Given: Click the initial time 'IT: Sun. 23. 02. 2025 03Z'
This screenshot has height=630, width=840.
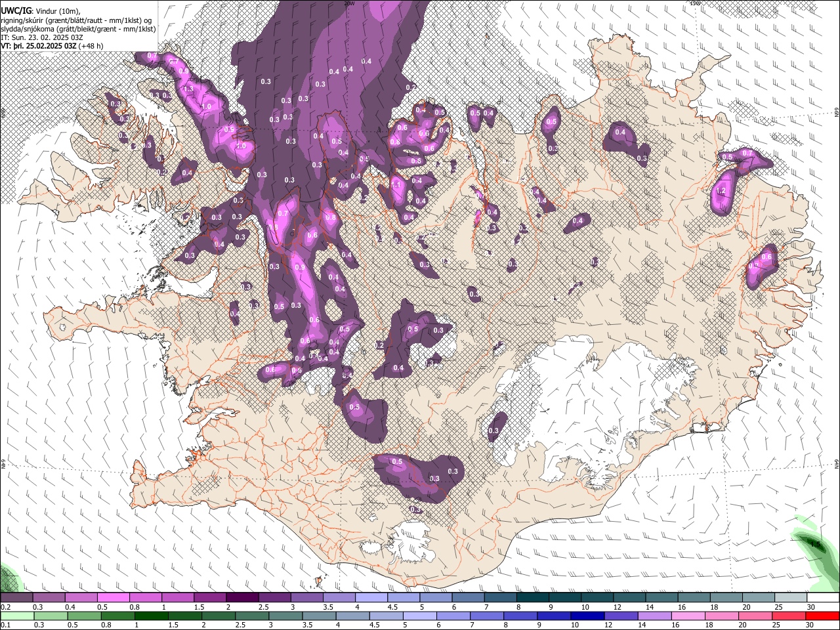Looking at the screenshot, I should (x=41, y=37).
